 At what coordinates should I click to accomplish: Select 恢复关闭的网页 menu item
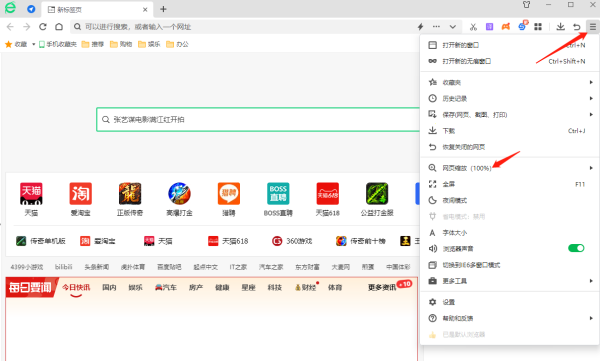coord(509,147)
